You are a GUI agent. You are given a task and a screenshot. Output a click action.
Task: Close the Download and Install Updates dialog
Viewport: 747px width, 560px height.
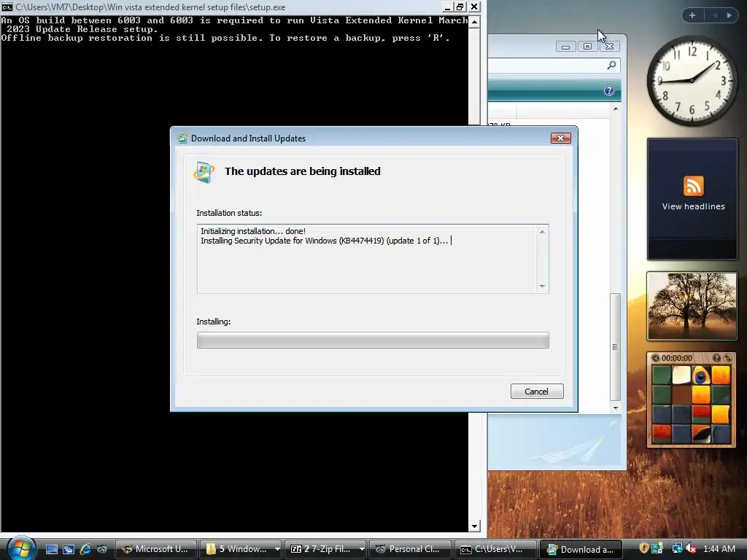tap(560, 138)
